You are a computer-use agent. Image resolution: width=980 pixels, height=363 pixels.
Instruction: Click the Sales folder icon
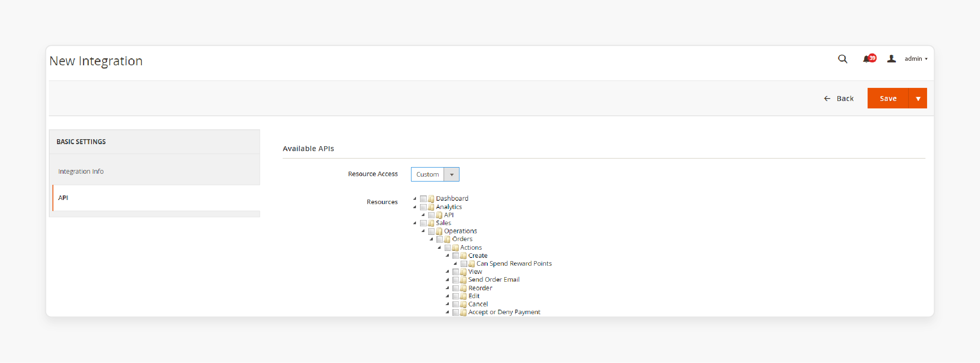click(x=431, y=223)
